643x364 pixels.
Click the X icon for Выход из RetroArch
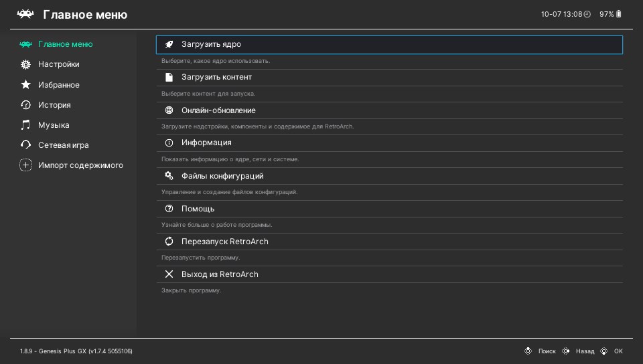(x=169, y=274)
